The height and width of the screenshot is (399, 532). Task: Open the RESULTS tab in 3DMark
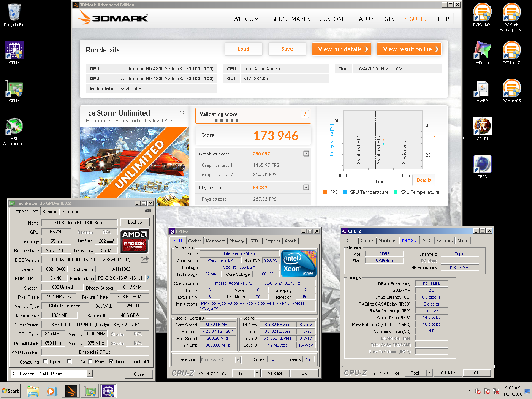click(415, 19)
